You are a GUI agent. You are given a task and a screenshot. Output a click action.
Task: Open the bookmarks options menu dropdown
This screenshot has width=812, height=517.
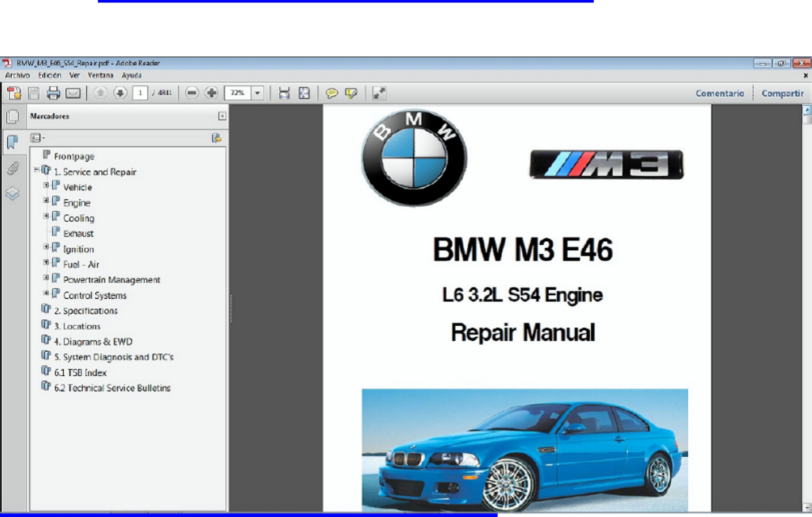click(x=38, y=138)
